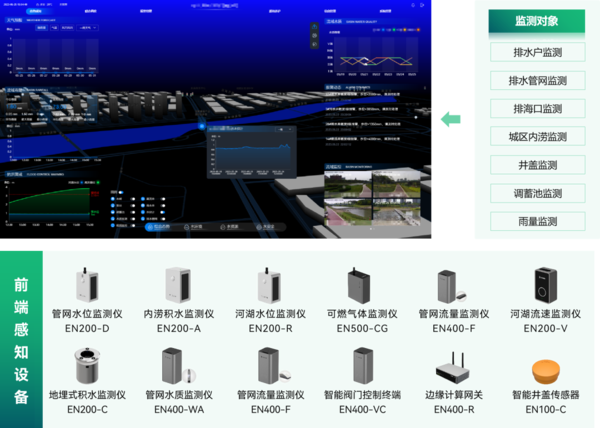Select the orange 智能井盖传感器 image
Image resolution: width=600 pixels, height=428 pixels.
tap(546, 371)
